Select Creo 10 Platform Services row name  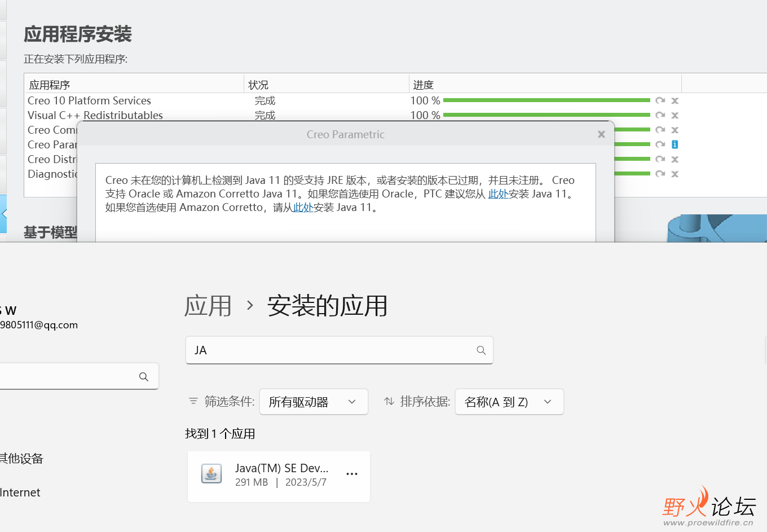pyautogui.click(x=89, y=100)
